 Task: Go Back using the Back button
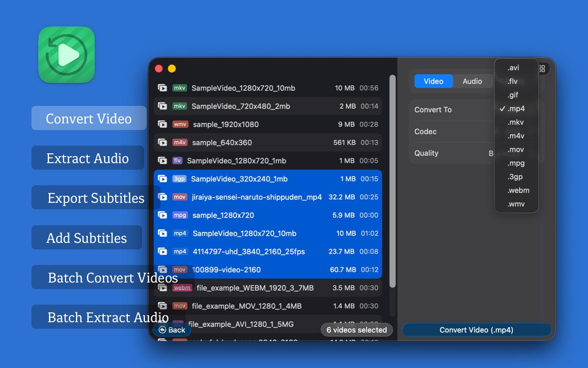click(x=172, y=330)
